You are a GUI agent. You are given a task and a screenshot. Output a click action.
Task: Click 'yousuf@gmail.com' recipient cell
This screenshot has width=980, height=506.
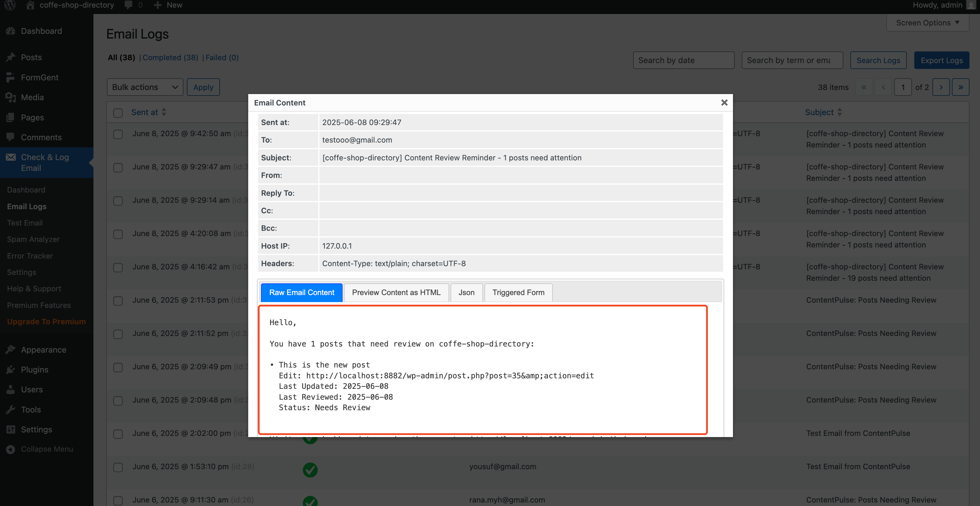click(503, 466)
